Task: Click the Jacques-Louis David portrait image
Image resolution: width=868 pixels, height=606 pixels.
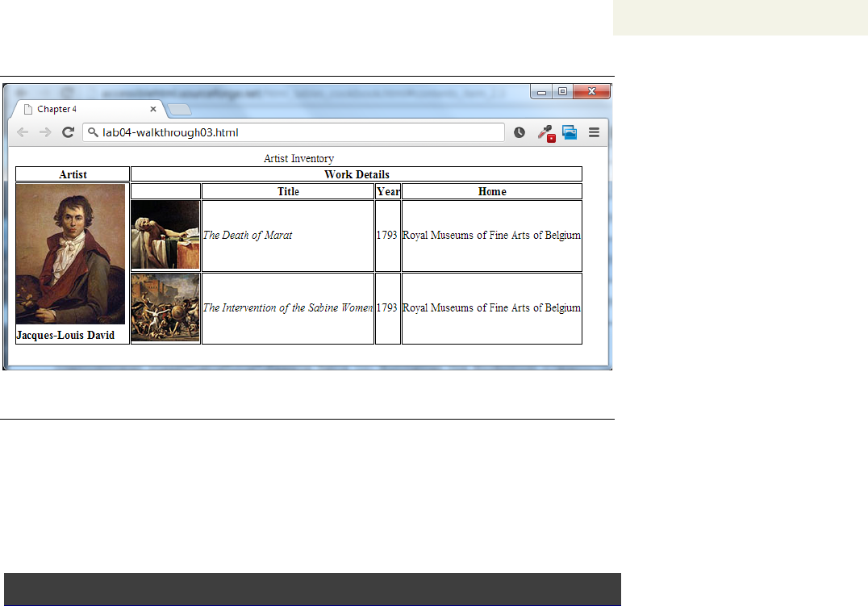Action: [70, 254]
